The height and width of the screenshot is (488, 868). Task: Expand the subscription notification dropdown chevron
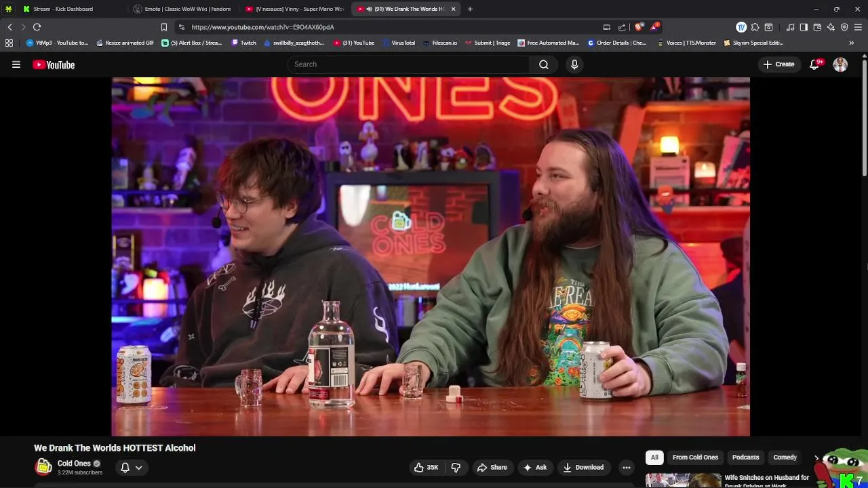138,467
